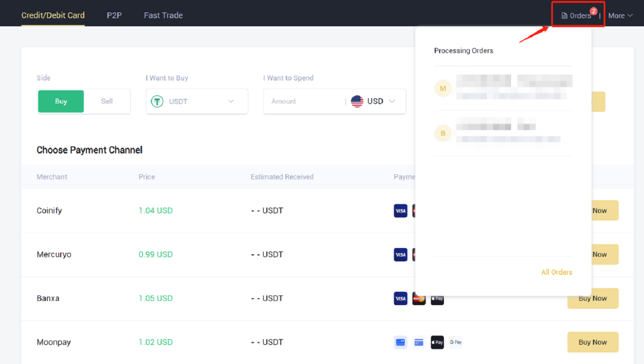
Task: Click the Google Pay icon in the Moonpay row
Action: 455,342
